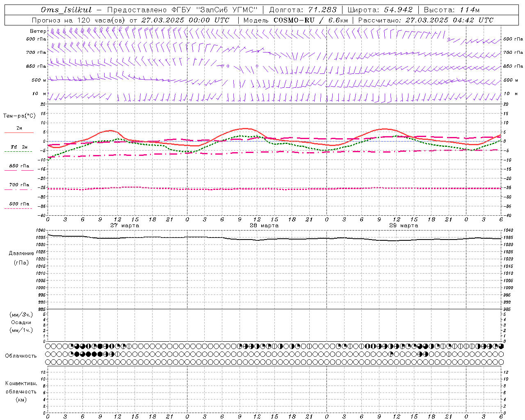This screenshot has width=525, height=420.
Task: Click the (км) unit label
Action: click(x=21, y=399)
